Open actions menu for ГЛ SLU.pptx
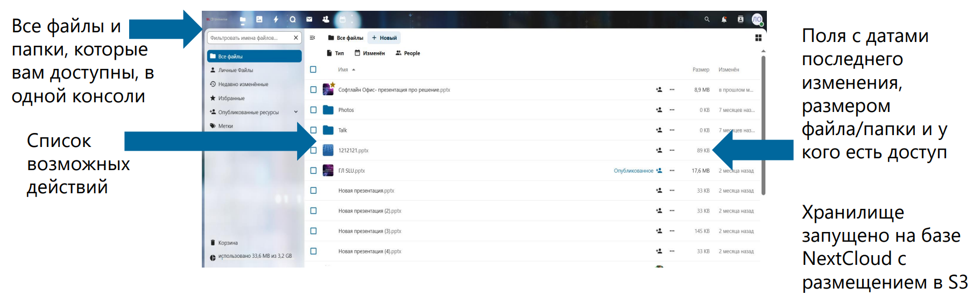The image size is (980, 302). (672, 171)
